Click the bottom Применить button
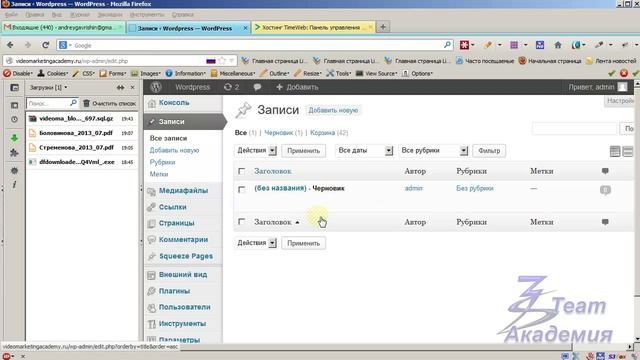The width and height of the screenshot is (640, 360). pos(303,243)
